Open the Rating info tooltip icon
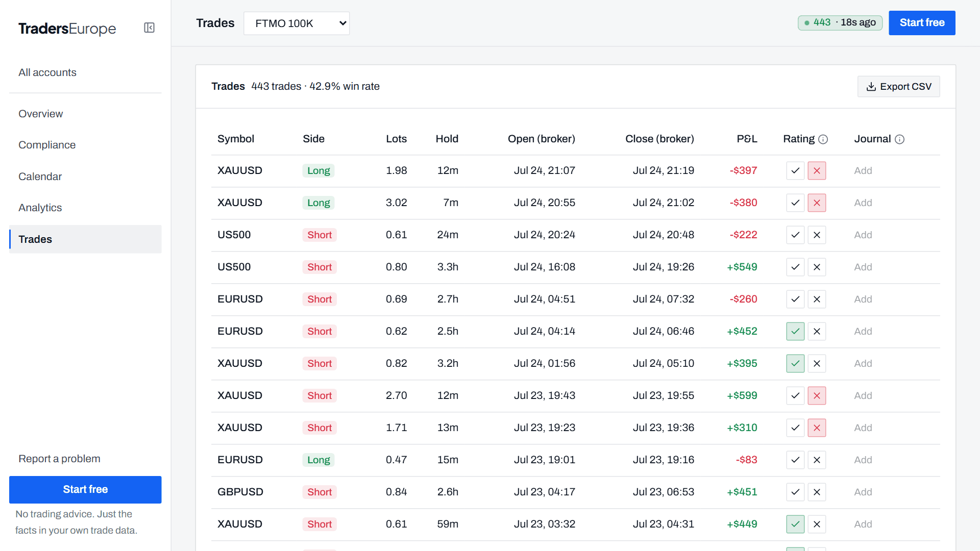 click(823, 139)
